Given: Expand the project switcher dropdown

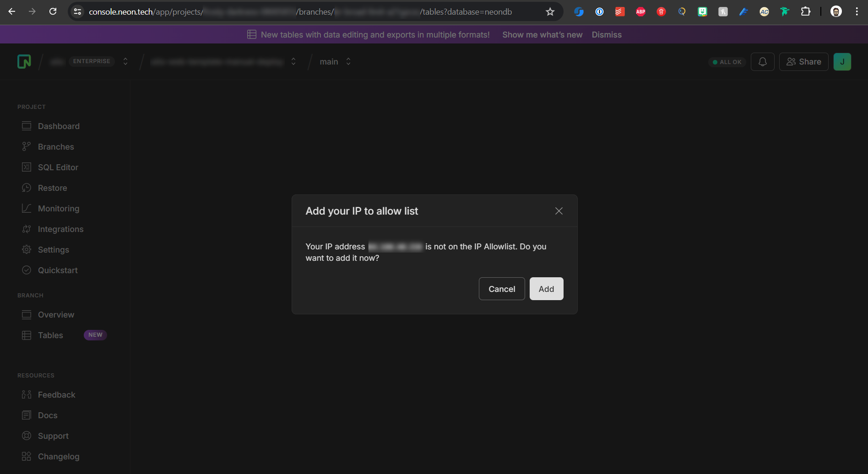Looking at the screenshot, I should 293,61.
